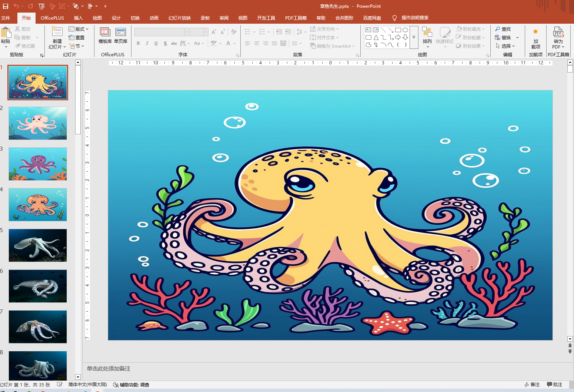Screen dimensions: 574x392
Task: Click the Reset (重置) slide button
Action: [77, 37]
